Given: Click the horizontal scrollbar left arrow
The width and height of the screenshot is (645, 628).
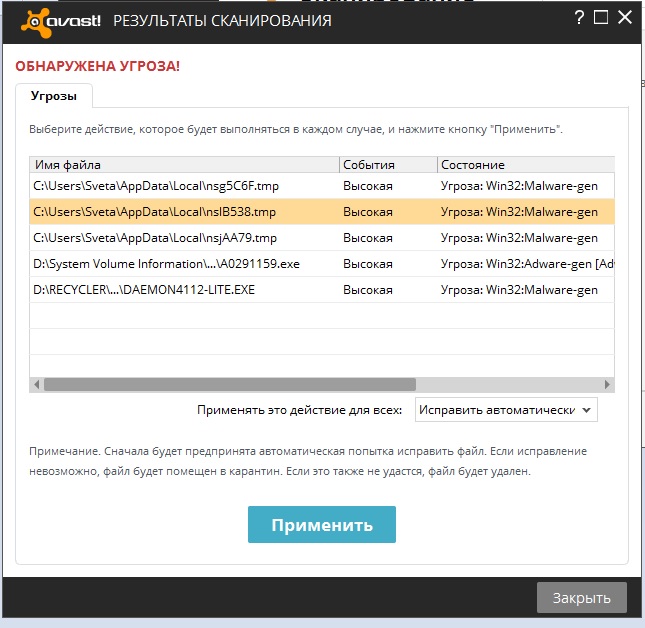Looking at the screenshot, I should click(x=37, y=385).
